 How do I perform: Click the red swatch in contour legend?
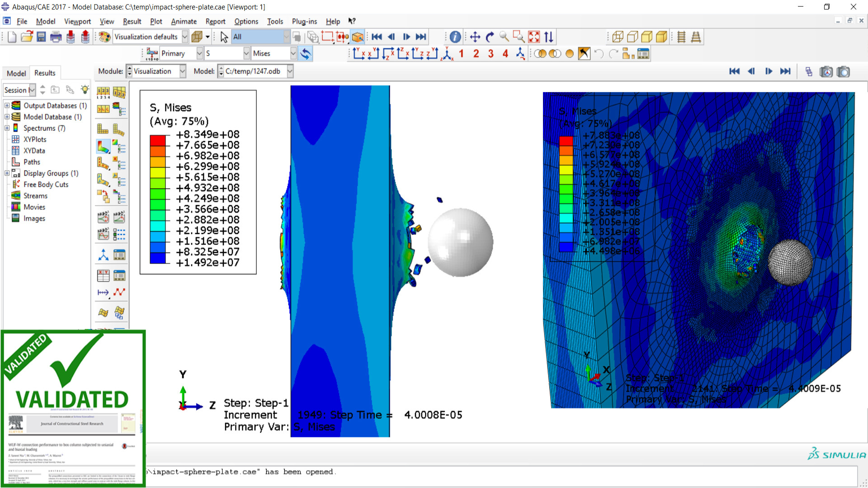tap(158, 140)
